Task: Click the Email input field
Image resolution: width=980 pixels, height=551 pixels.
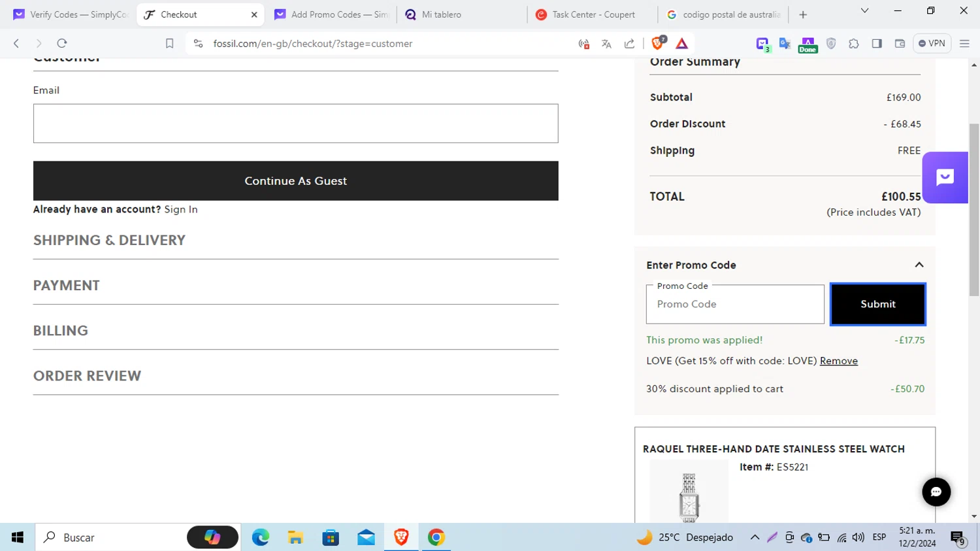Action: [x=296, y=124]
